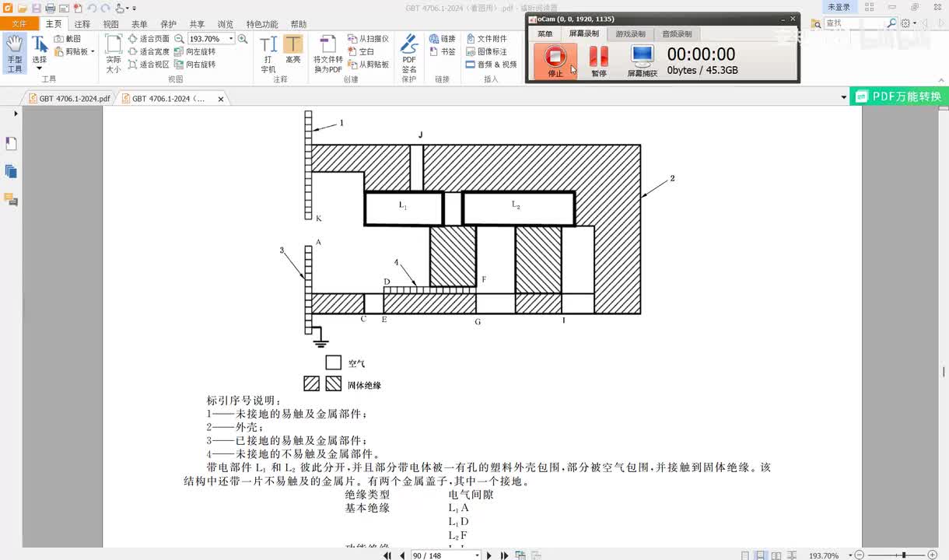The image size is (949, 560).
Task: Switch to the Form (表单) ribbon tab
Action: tap(140, 24)
